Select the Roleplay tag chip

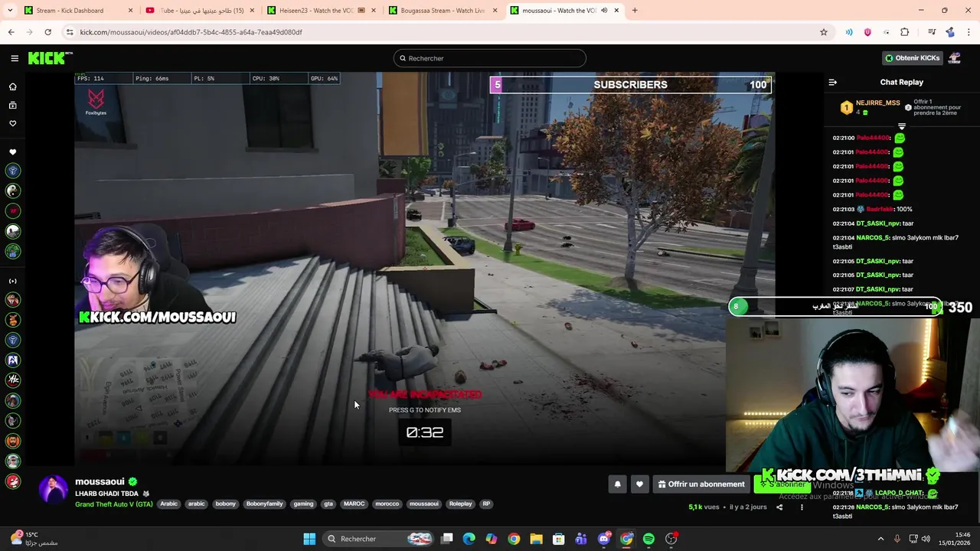(x=460, y=504)
